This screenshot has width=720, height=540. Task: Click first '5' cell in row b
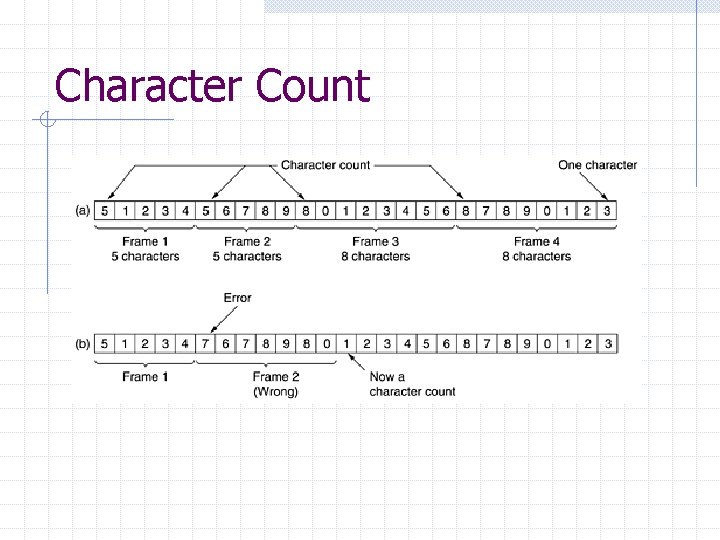tap(104, 343)
